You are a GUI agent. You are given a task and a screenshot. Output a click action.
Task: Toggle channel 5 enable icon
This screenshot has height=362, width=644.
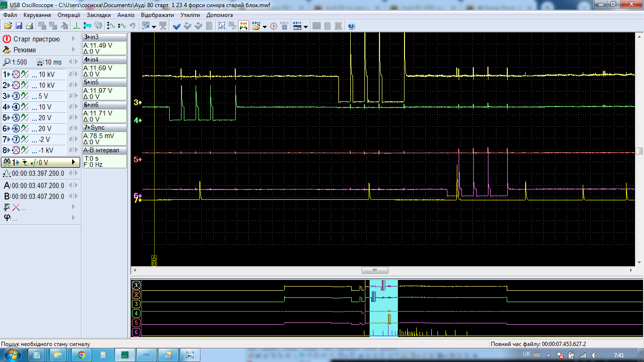[x=16, y=118]
